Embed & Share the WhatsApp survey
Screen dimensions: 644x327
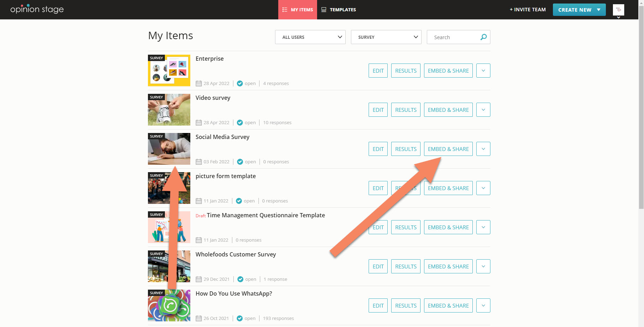click(448, 305)
